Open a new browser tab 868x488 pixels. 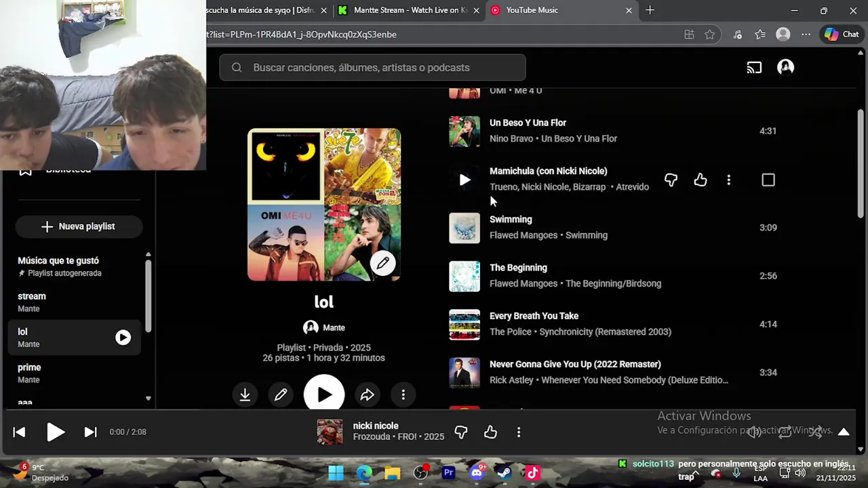coord(650,10)
